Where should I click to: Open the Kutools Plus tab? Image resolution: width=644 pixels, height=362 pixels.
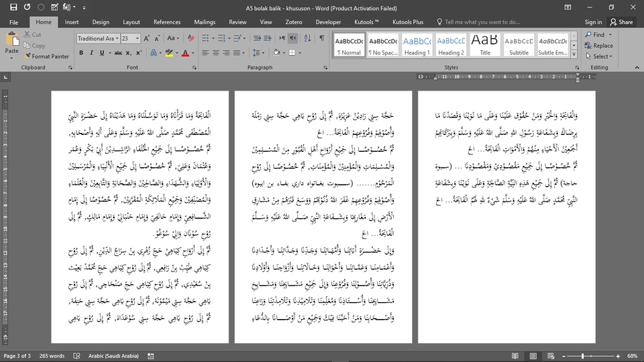tap(409, 21)
